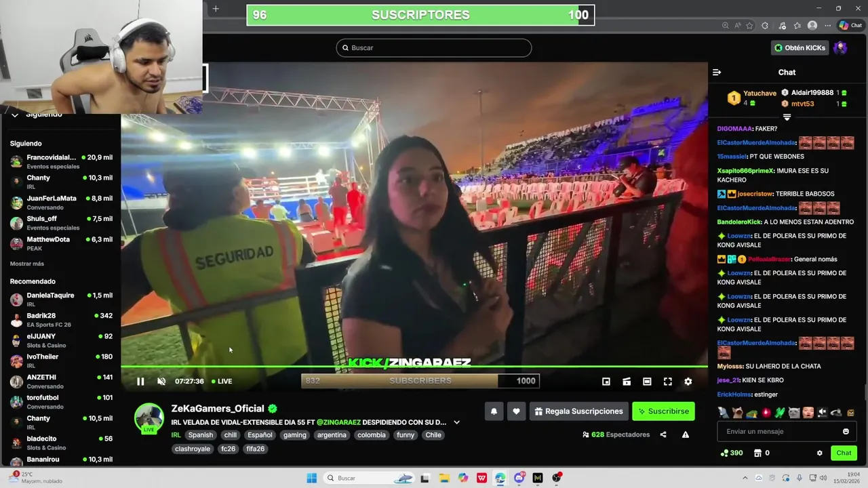
Task: Click the green Suscribirse button
Action: 663,411
